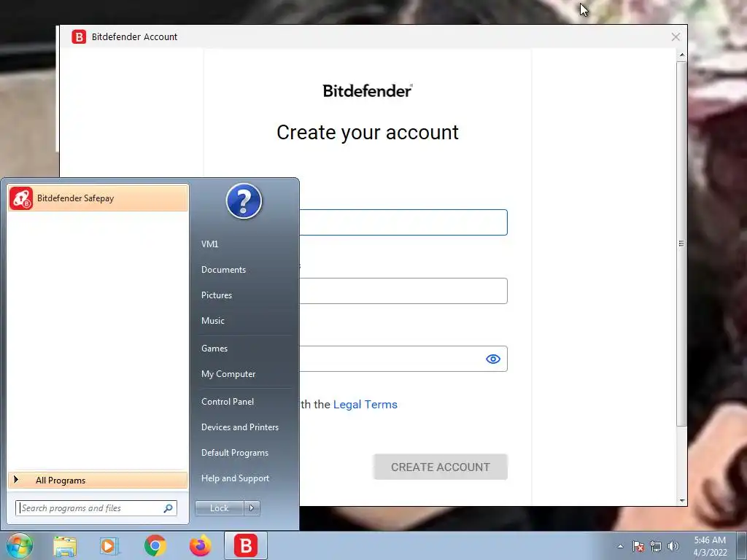
Task: Show hidden tray icons arrow
Action: [x=620, y=546]
